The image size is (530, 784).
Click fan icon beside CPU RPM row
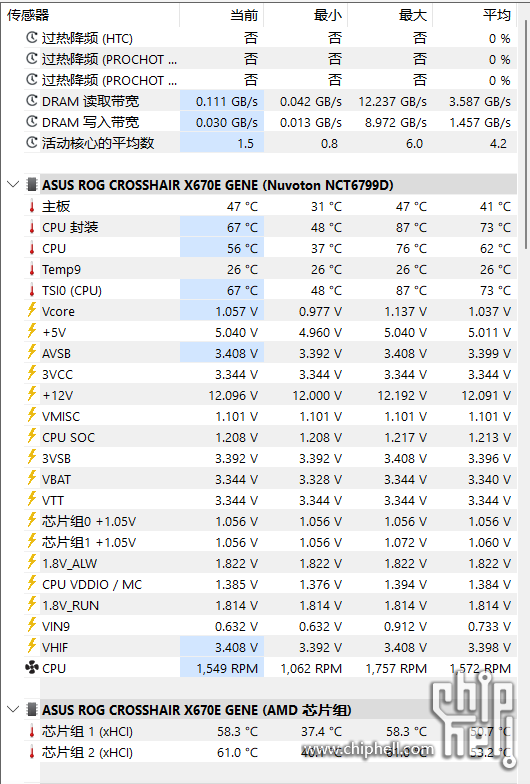click(x=32, y=668)
